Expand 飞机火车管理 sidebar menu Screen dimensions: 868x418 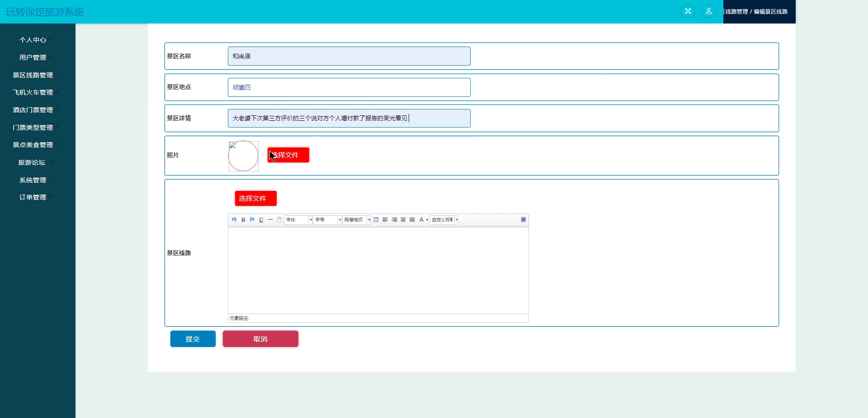coord(33,92)
